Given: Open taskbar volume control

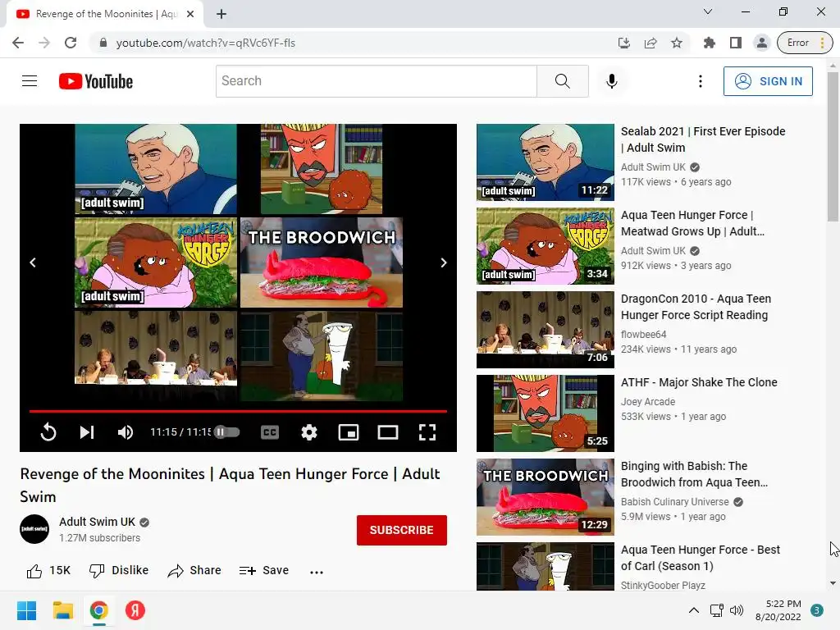Looking at the screenshot, I should [x=737, y=610].
